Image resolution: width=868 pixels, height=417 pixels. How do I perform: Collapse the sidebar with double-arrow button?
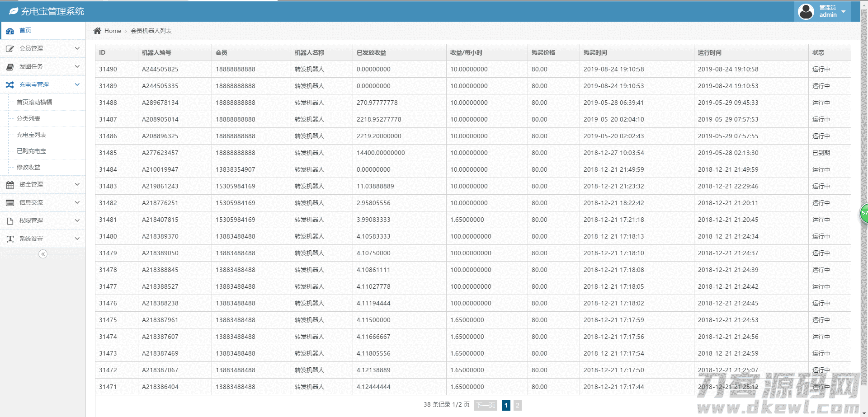click(43, 254)
